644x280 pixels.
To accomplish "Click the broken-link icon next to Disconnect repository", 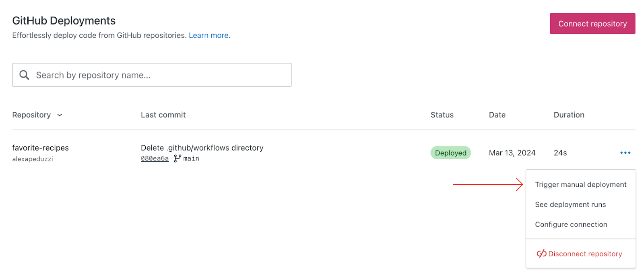I will 541,253.
